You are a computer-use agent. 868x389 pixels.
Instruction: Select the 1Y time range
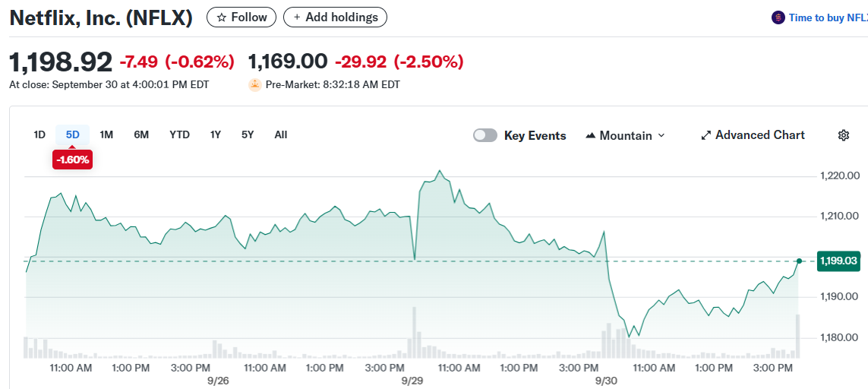tap(216, 135)
